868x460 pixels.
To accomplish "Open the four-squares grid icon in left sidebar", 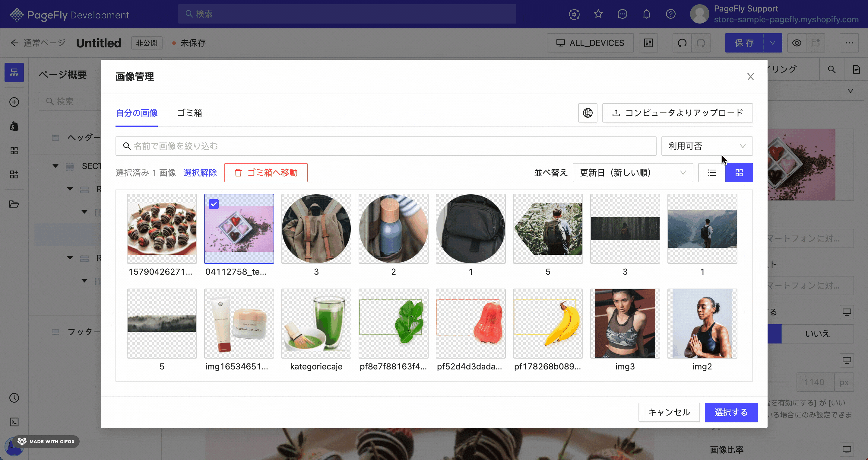I will (x=14, y=150).
